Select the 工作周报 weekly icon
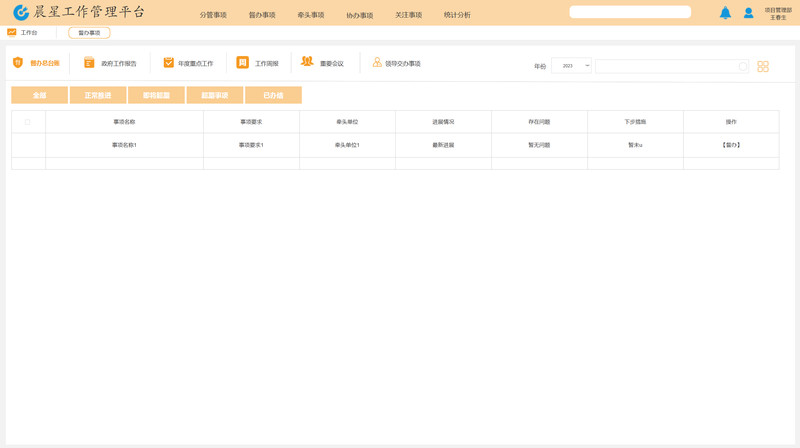Image resolution: width=800 pixels, height=448 pixels. (x=242, y=62)
